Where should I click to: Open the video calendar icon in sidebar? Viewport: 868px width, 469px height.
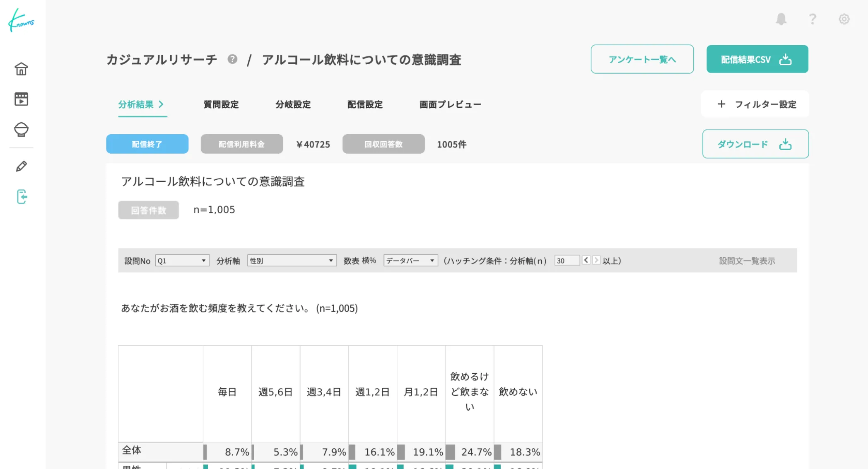click(21, 99)
